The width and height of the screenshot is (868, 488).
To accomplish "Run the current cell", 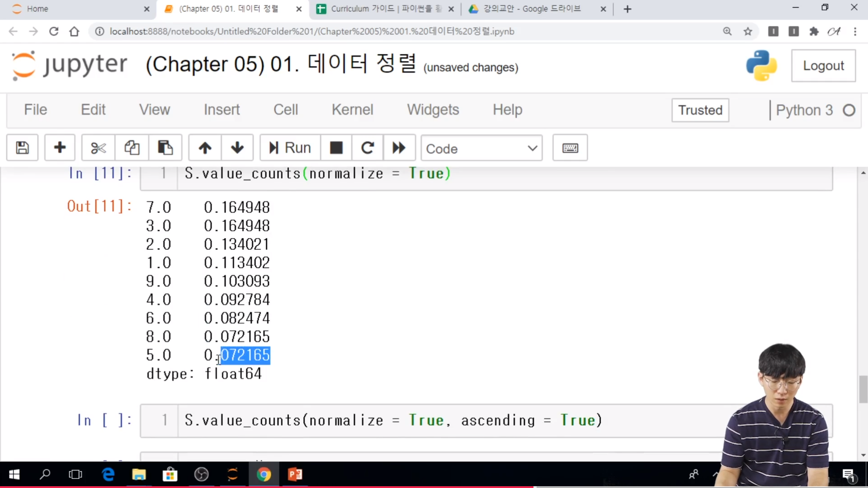I will click(x=290, y=148).
